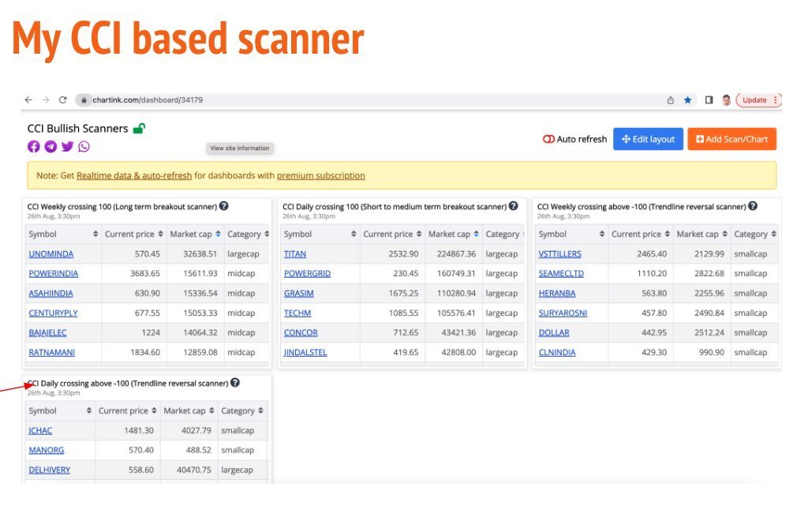The width and height of the screenshot is (812, 517).
Task: Open the UNOMINDA symbol link
Action: (x=51, y=254)
